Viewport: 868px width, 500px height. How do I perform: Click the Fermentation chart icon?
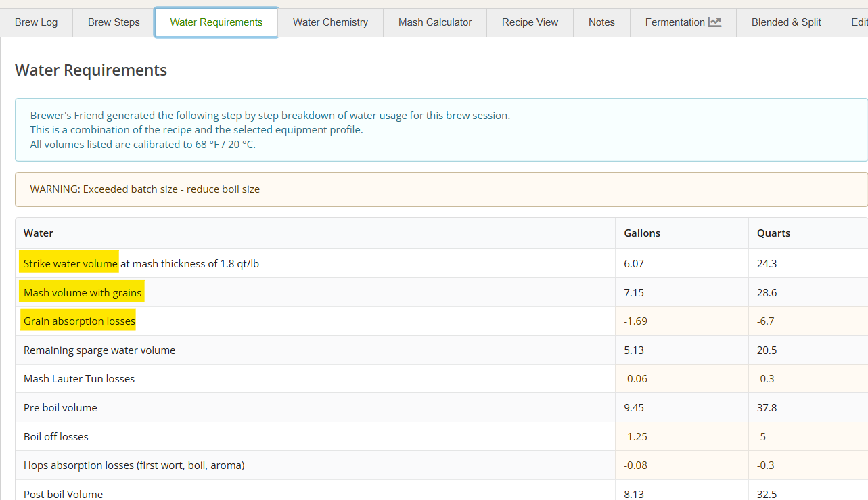714,22
